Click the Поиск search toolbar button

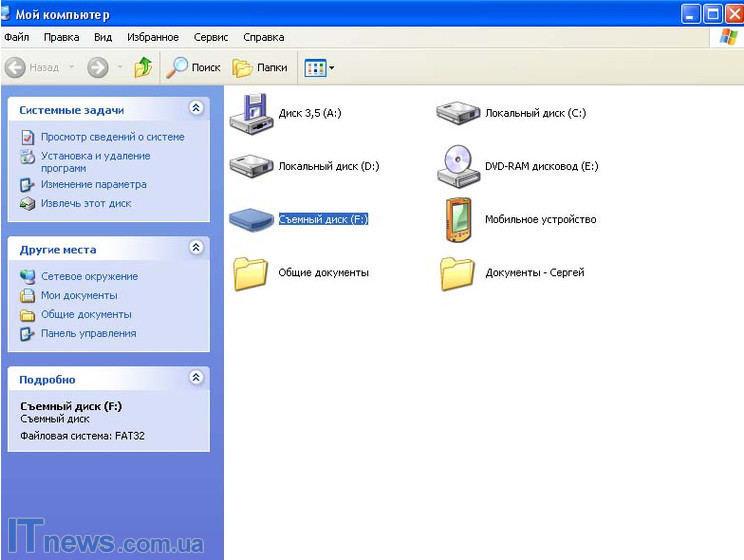(x=193, y=68)
